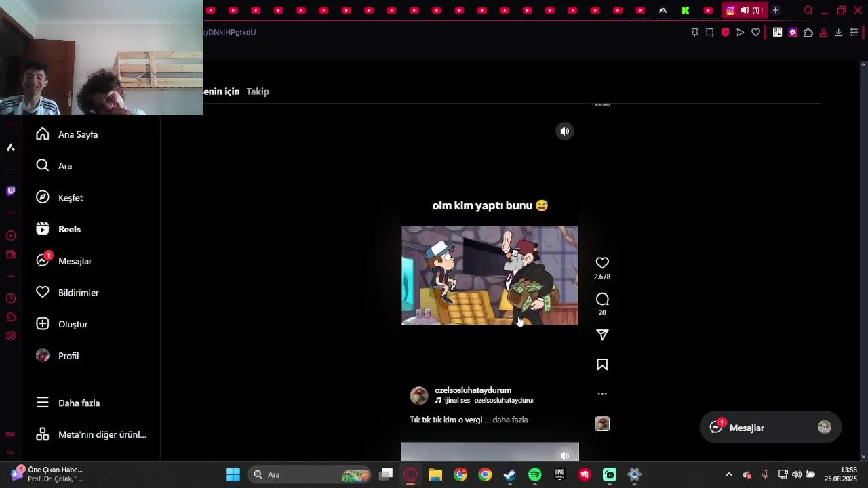Click the pinboard pin icon in the address bar
Screen dimensions: 868x488
click(694, 32)
